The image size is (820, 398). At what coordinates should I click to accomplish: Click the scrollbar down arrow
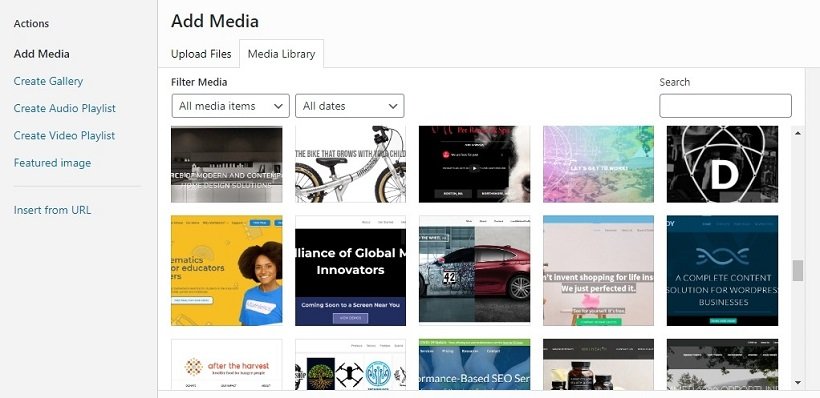(798, 382)
